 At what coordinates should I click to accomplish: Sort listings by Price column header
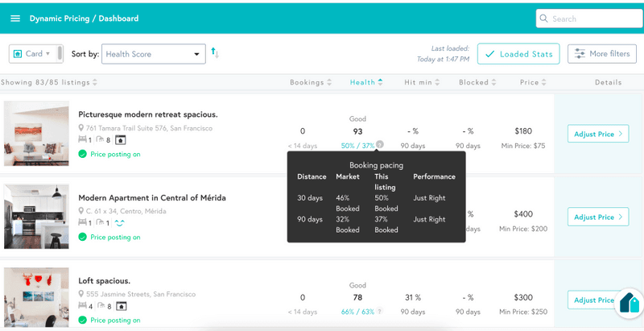point(533,82)
